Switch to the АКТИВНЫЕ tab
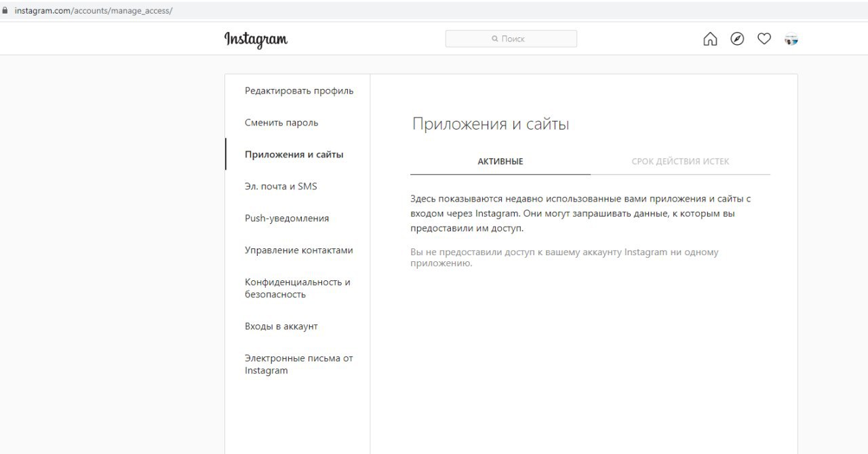The height and width of the screenshot is (454, 868). click(500, 162)
